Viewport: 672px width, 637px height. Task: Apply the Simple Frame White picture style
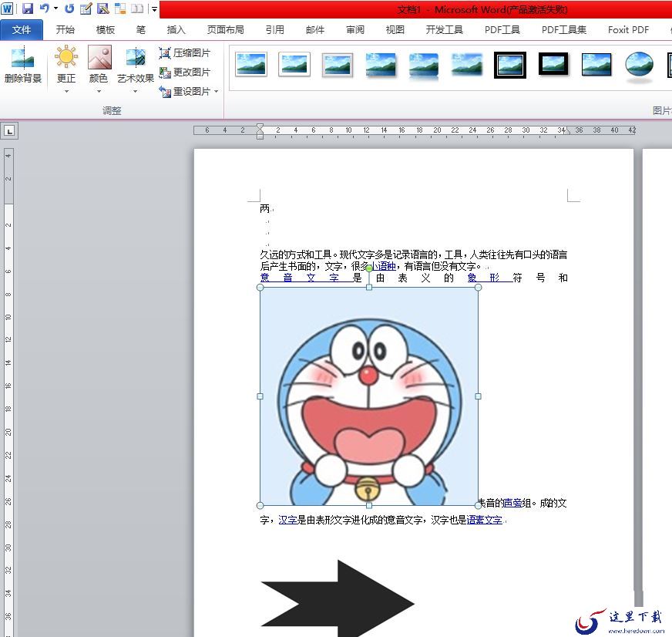click(251, 64)
